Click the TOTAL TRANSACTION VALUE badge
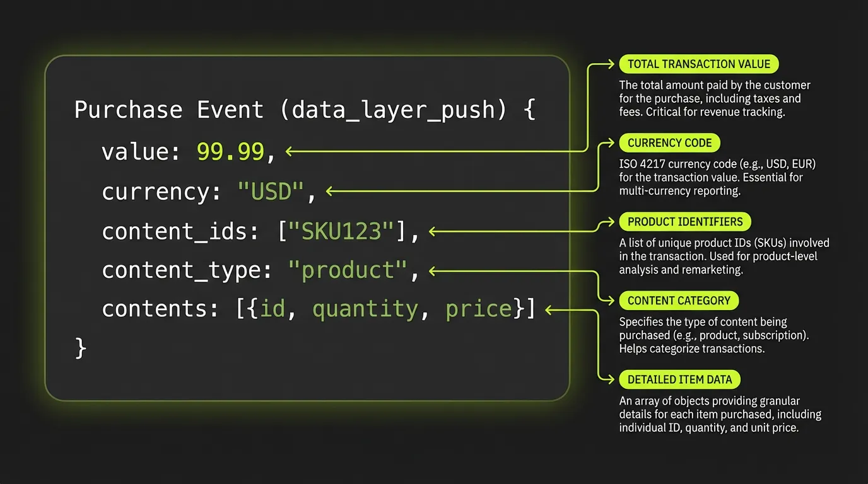 point(699,64)
